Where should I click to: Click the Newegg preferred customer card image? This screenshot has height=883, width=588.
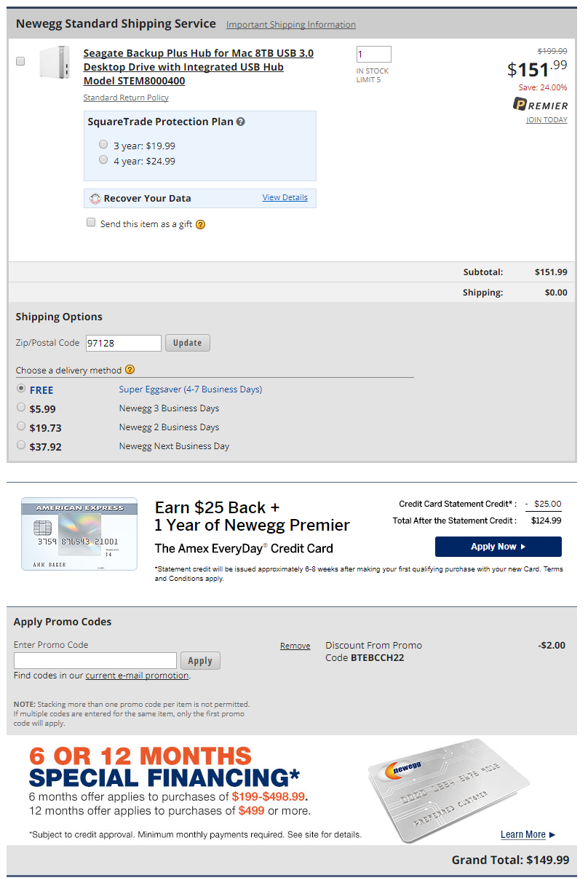point(448,791)
